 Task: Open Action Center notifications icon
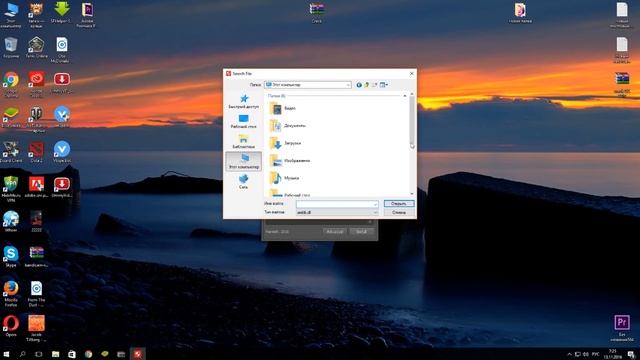(631, 354)
